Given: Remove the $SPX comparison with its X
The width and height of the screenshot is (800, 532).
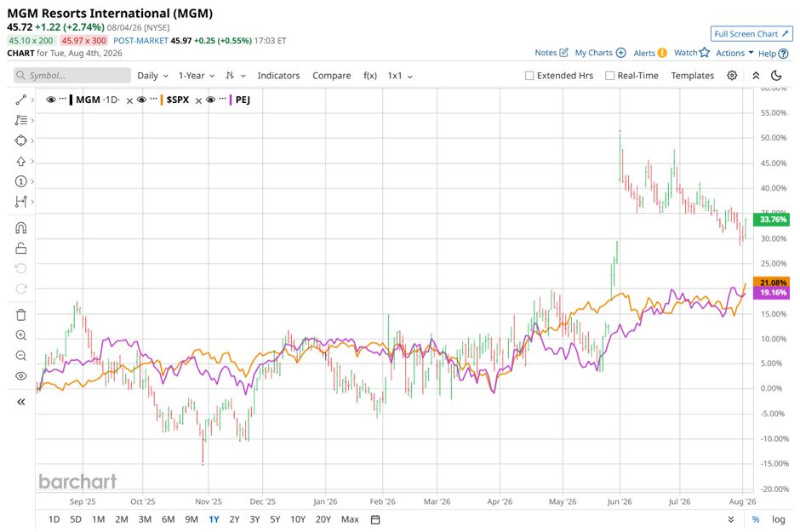Looking at the screenshot, I should (x=198, y=101).
